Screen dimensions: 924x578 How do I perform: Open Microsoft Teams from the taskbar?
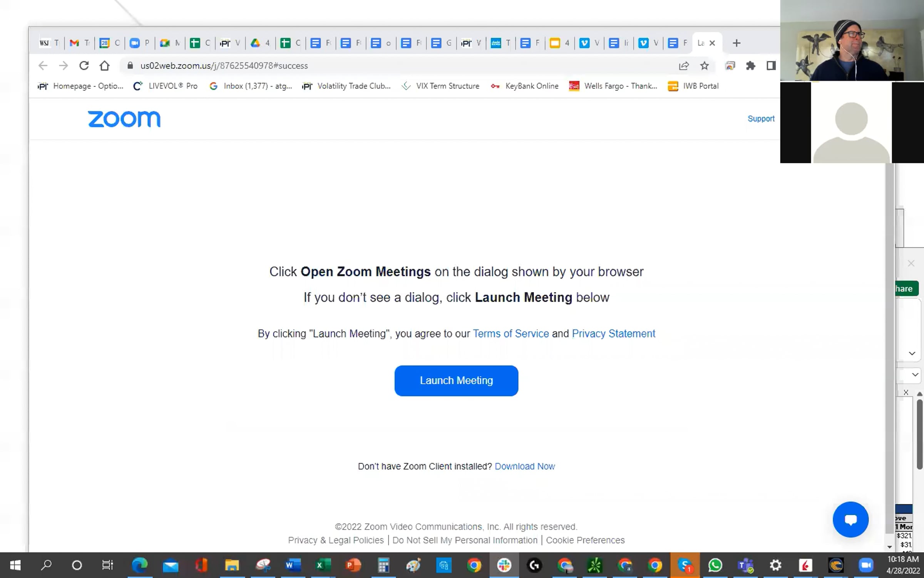[745, 565]
